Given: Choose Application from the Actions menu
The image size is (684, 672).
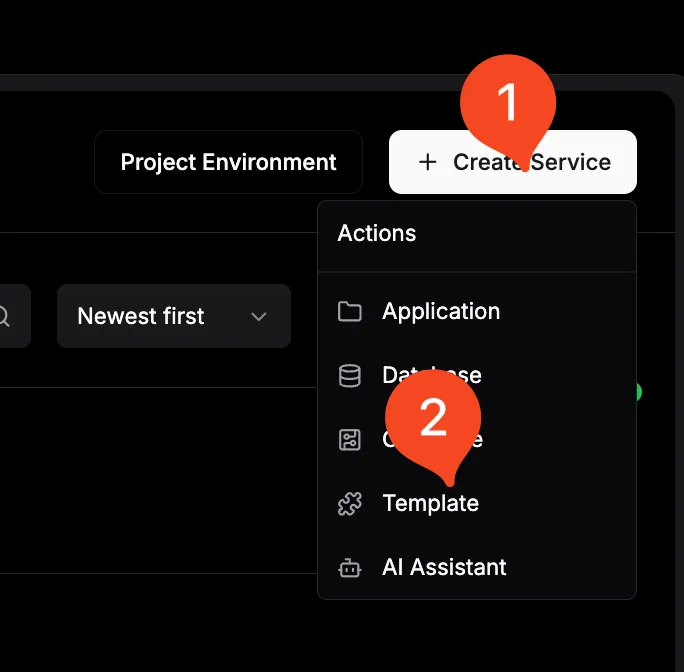Looking at the screenshot, I should (x=441, y=312).
